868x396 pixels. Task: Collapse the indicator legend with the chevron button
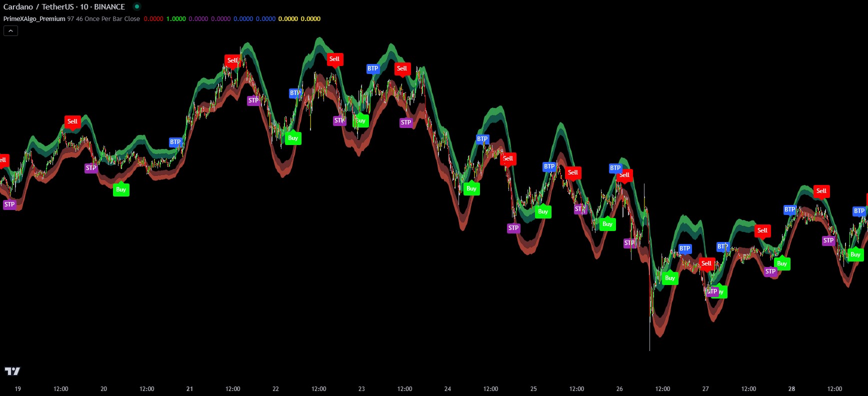[x=10, y=31]
